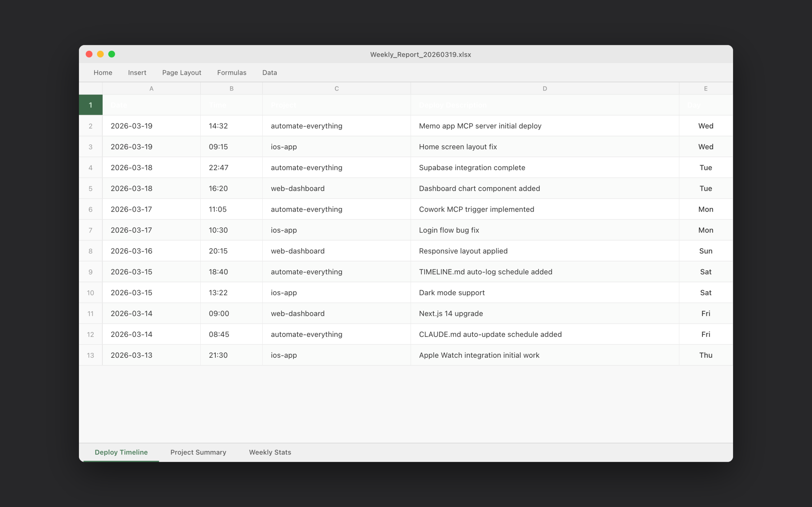Select the Home screen layout fix description
Screen dimensions: 812x507
click(457, 146)
